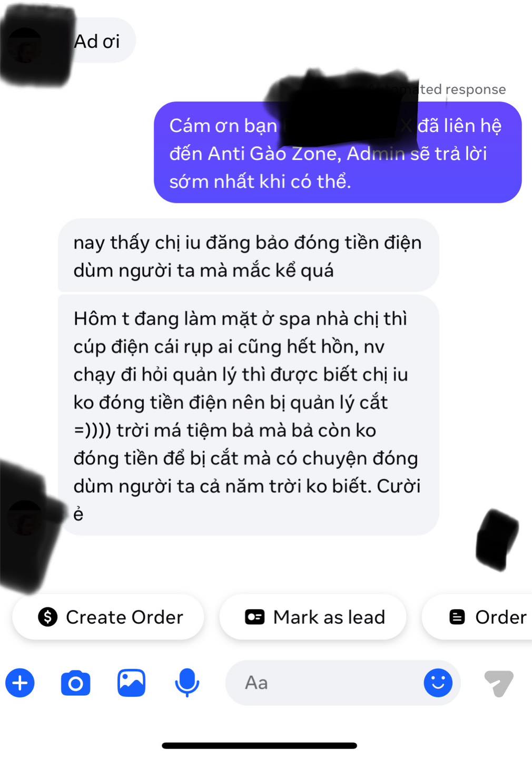Click the Create Order button

pyautogui.click(x=108, y=617)
